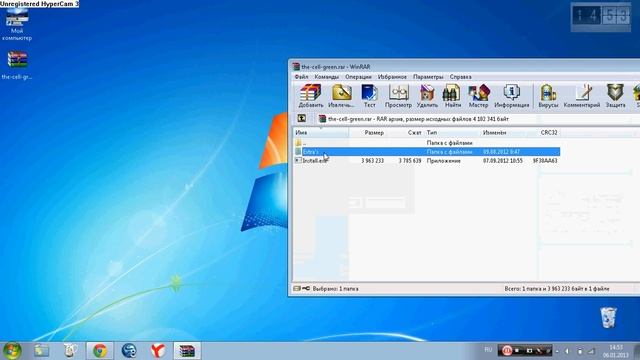Click the status bar key icon
This screenshot has height=360, width=640.
click(306, 289)
